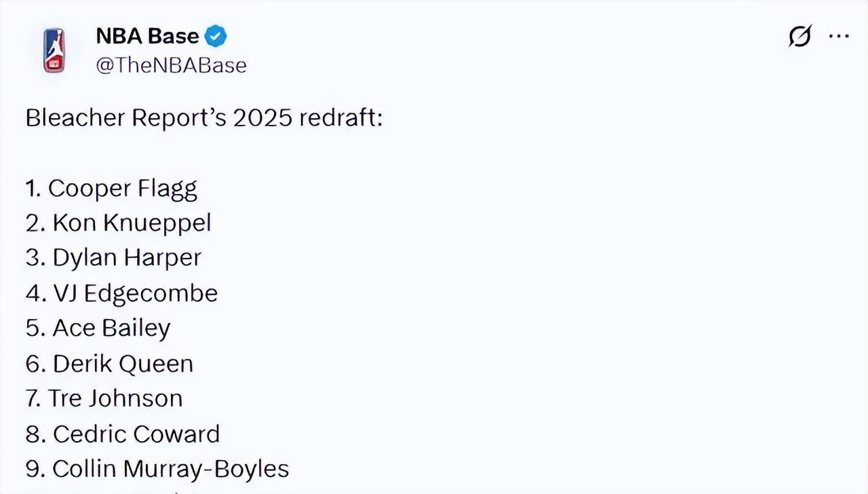The image size is (868, 494).
Task: Click the Derik Queen list entry
Action: [x=123, y=364]
